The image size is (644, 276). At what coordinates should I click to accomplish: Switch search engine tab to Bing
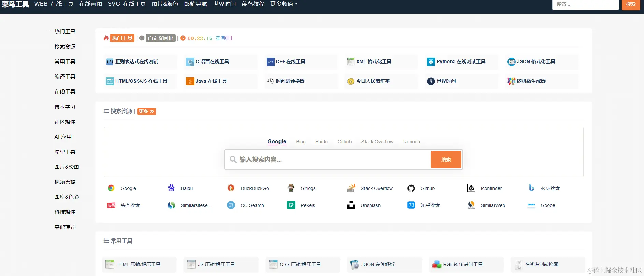tap(301, 142)
